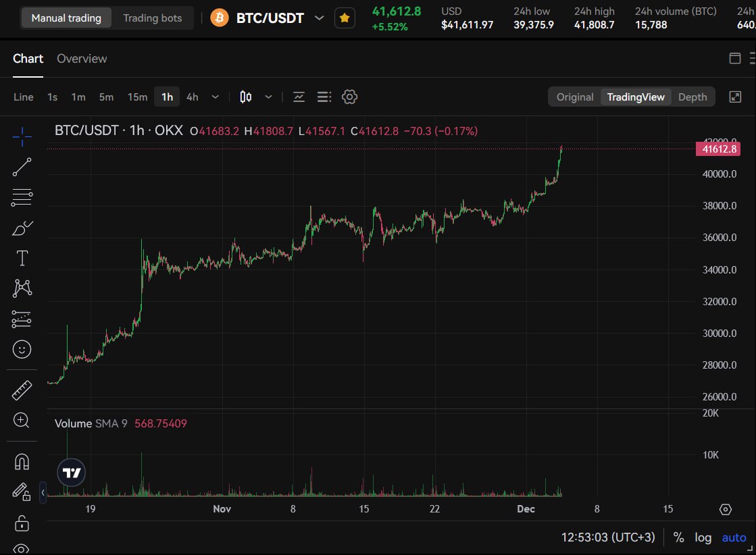Click the +5.52% change value
This screenshot has width=756, height=555.
click(x=390, y=27)
